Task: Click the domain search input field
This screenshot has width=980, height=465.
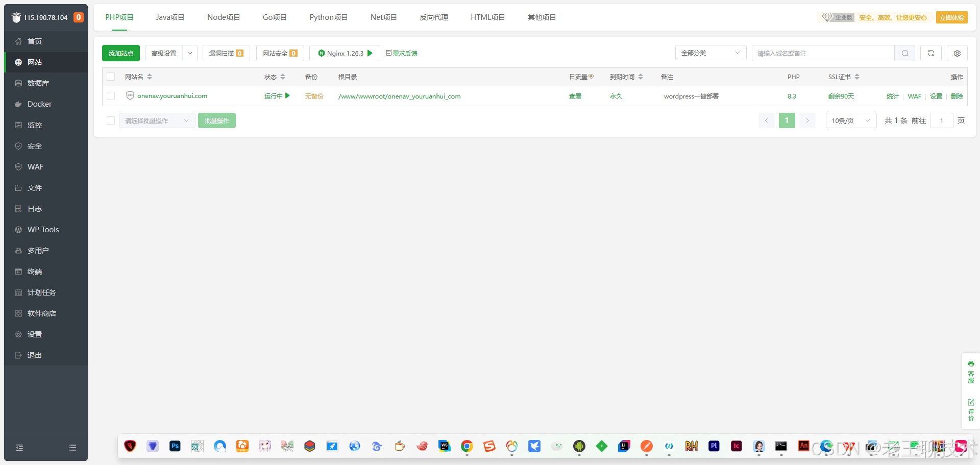Action: click(x=823, y=53)
